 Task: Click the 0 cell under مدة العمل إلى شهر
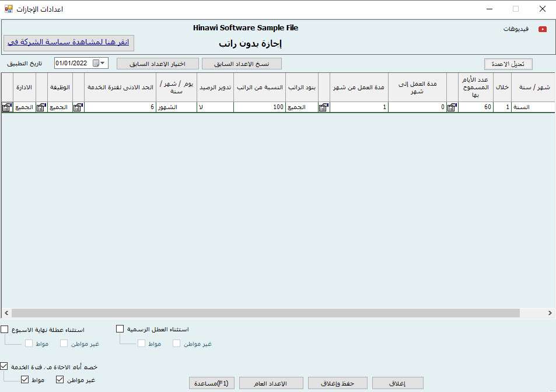417,107
